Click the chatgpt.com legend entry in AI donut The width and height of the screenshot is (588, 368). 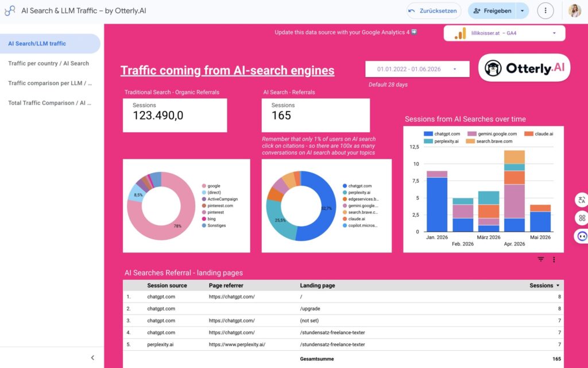(357, 186)
